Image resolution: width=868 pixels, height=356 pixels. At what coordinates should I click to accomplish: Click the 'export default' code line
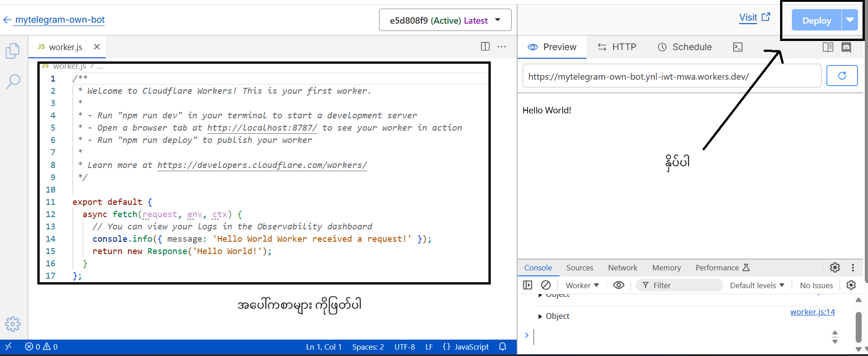[112, 202]
